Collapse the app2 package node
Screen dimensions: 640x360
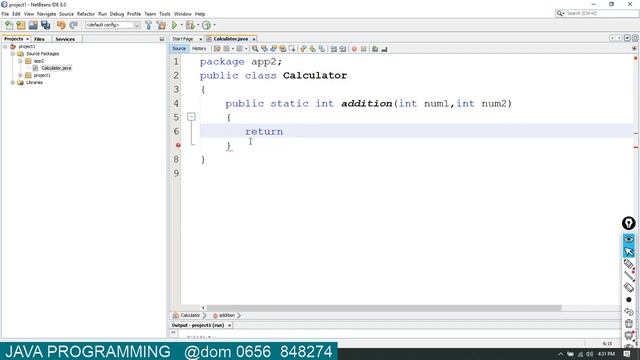pos(20,61)
